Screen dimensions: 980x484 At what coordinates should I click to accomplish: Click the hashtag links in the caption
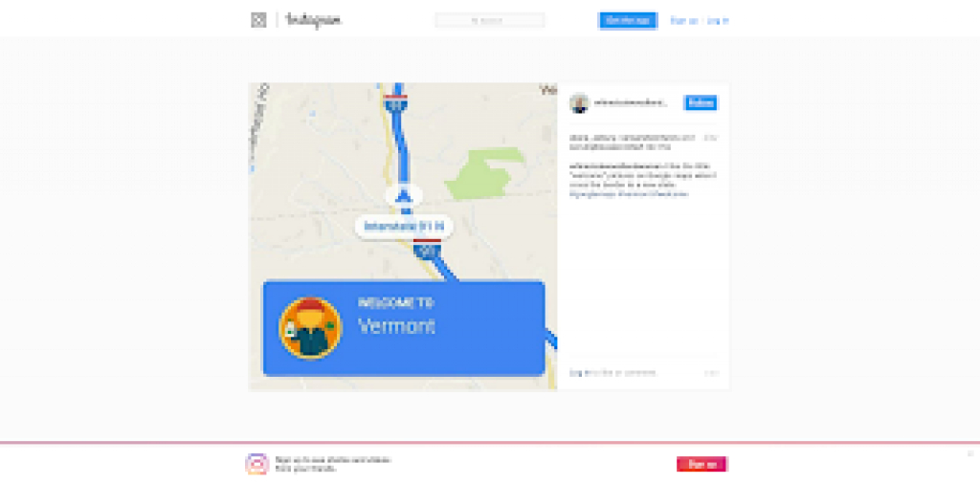(x=629, y=194)
